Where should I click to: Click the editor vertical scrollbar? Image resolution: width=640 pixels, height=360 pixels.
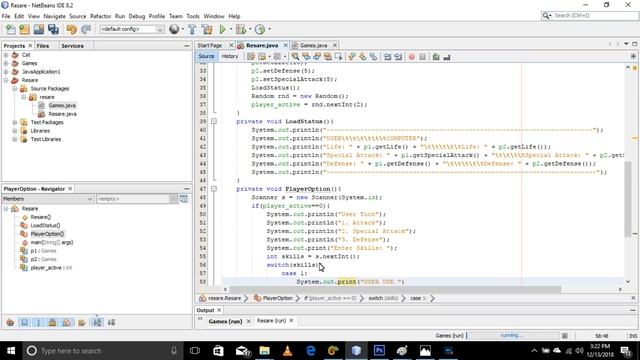coord(628,198)
